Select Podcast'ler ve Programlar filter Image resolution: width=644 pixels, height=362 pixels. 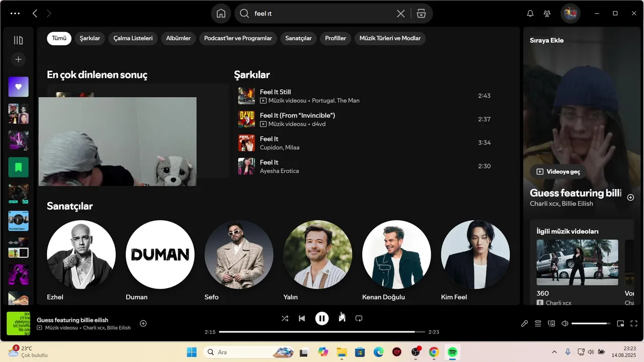pyautogui.click(x=238, y=38)
